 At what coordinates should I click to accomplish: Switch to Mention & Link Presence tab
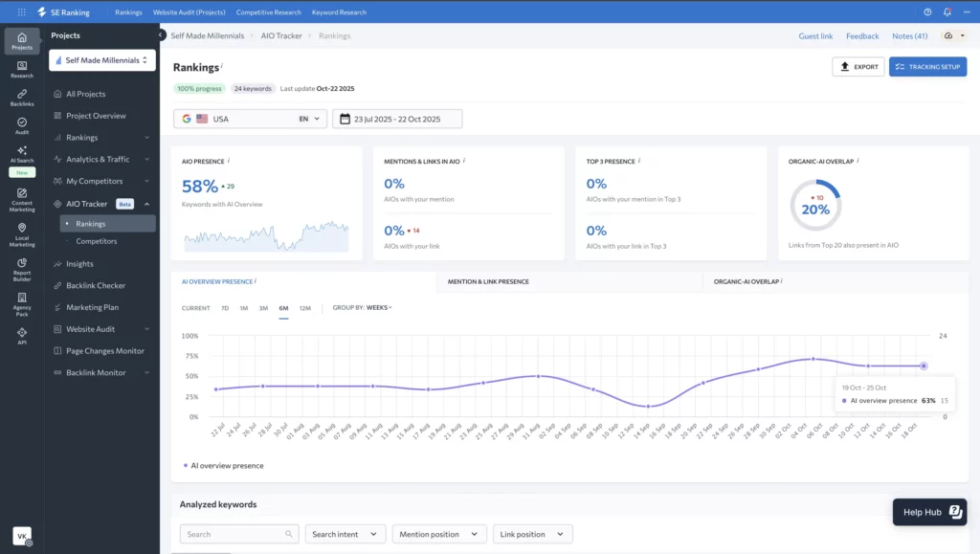(488, 281)
